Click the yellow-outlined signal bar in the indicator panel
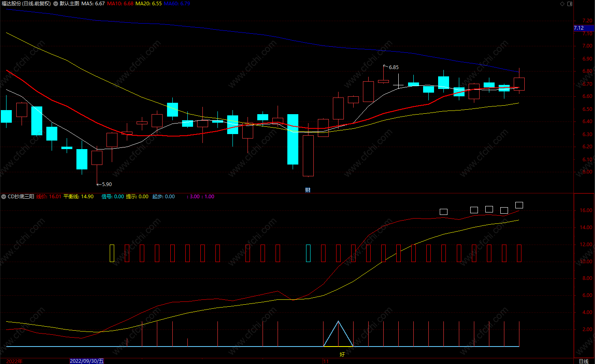 click(112, 253)
